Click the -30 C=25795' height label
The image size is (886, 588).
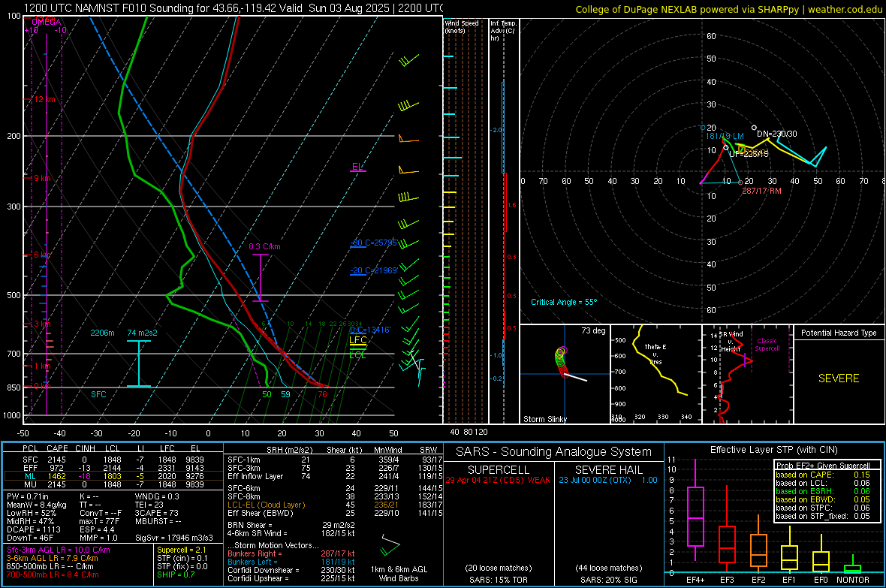pyautogui.click(x=374, y=243)
